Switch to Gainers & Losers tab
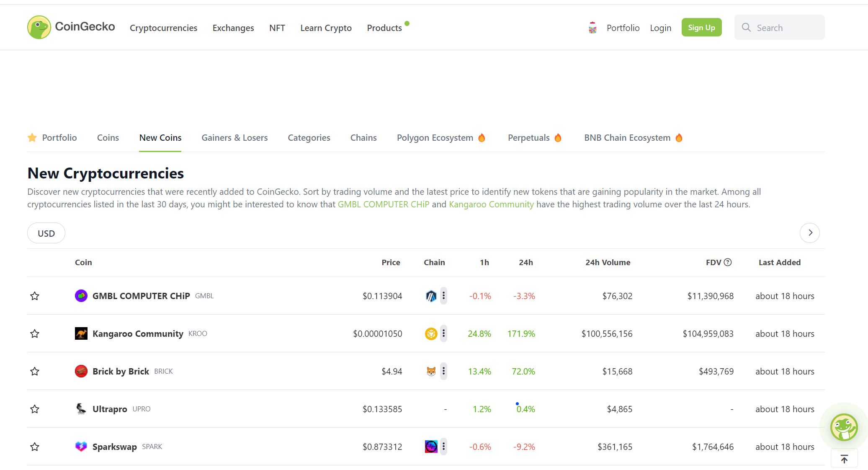The width and height of the screenshot is (868, 470). 234,137
